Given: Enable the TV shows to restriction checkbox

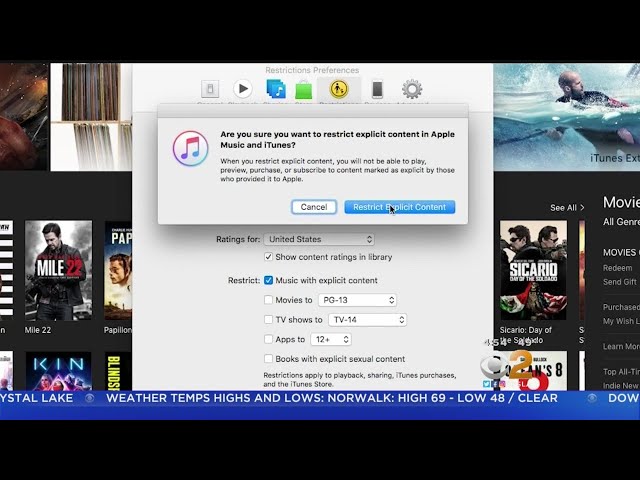Looking at the screenshot, I should tap(268, 320).
